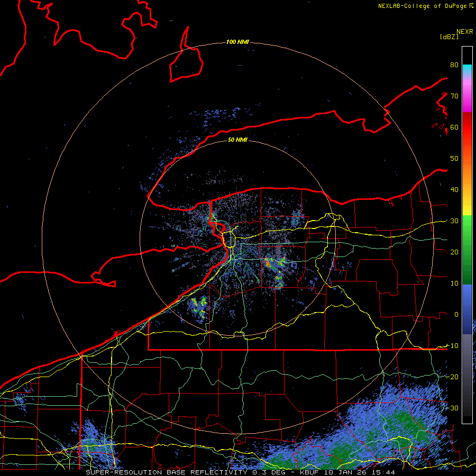This screenshot has width=476, height=476.
Task: Click the -30 tick label on the dBZ scale
Action: [452, 408]
